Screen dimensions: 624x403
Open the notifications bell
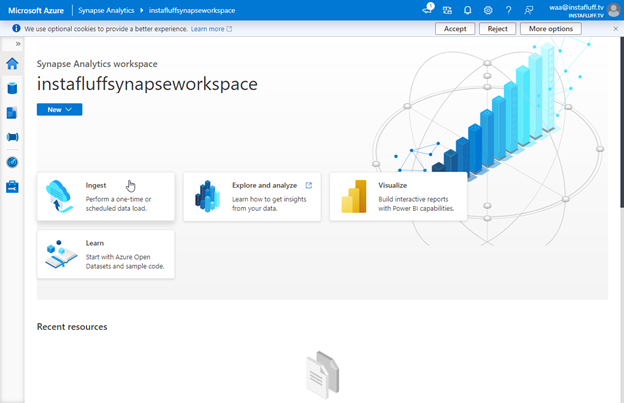click(468, 10)
